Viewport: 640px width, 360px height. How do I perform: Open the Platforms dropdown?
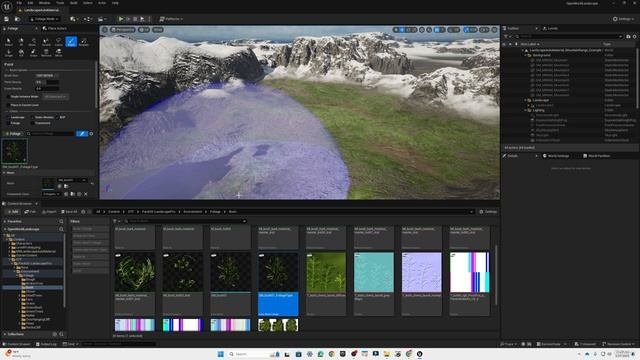click(x=171, y=19)
